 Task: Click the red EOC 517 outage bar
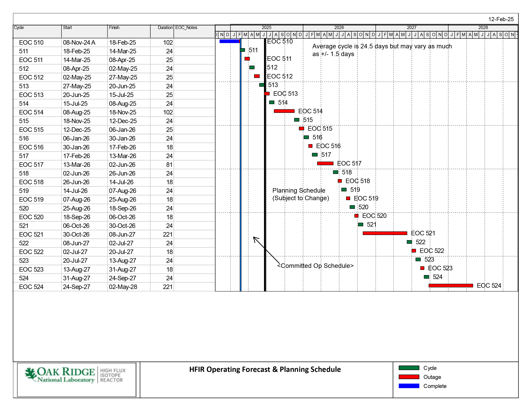tap(325, 163)
